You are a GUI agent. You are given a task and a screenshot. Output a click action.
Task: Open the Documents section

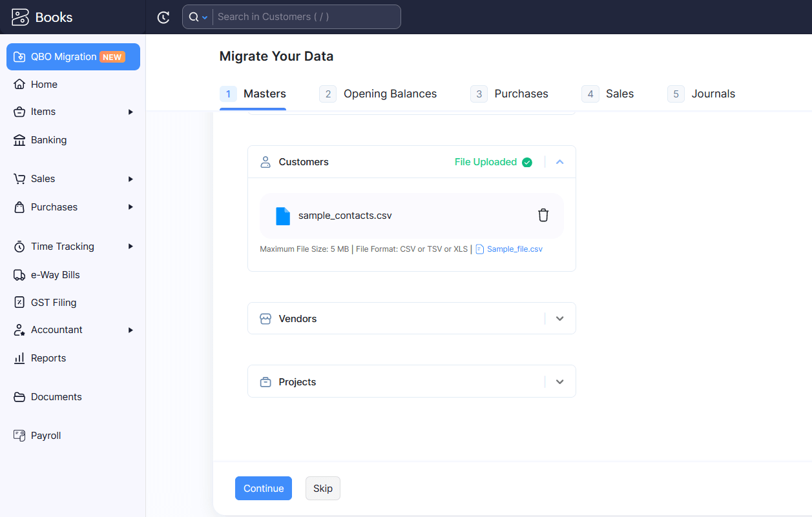click(x=56, y=397)
